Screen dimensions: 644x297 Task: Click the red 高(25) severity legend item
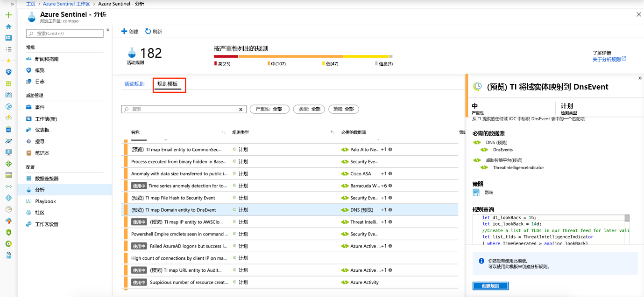coord(222,64)
